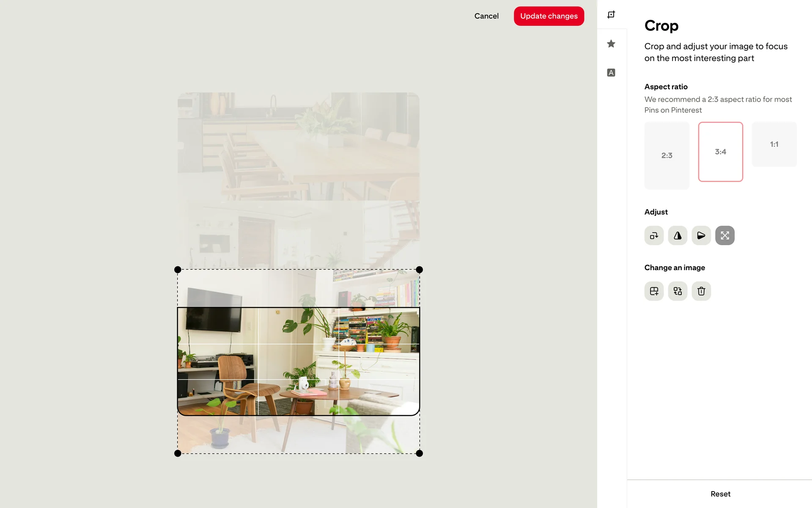
Task: Cancel the crop edits
Action: [486, 16]
